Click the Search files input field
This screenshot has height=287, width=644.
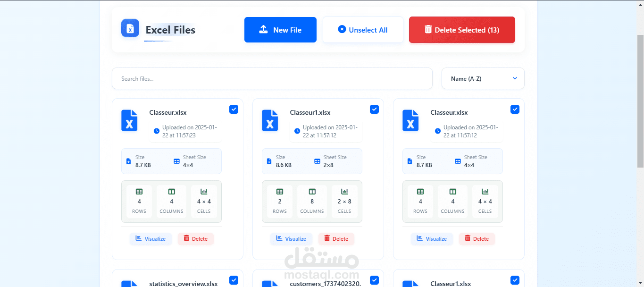pyautogui.click(x=272, y=78)
